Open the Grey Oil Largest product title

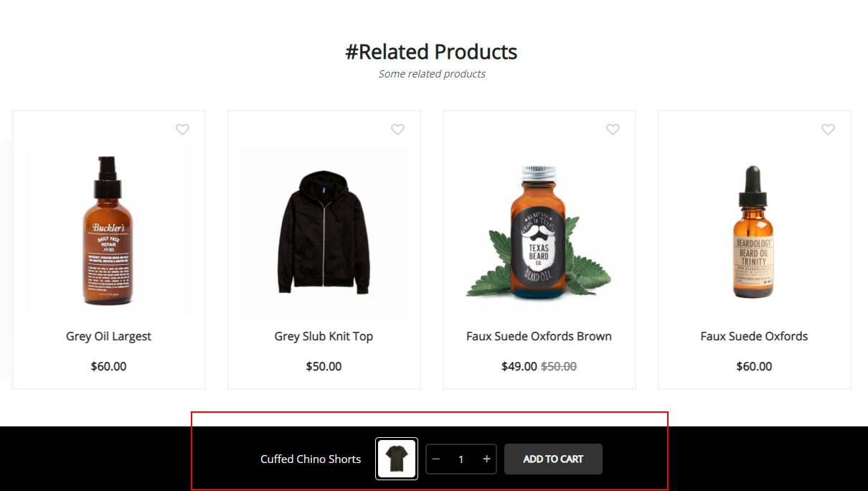109,336
